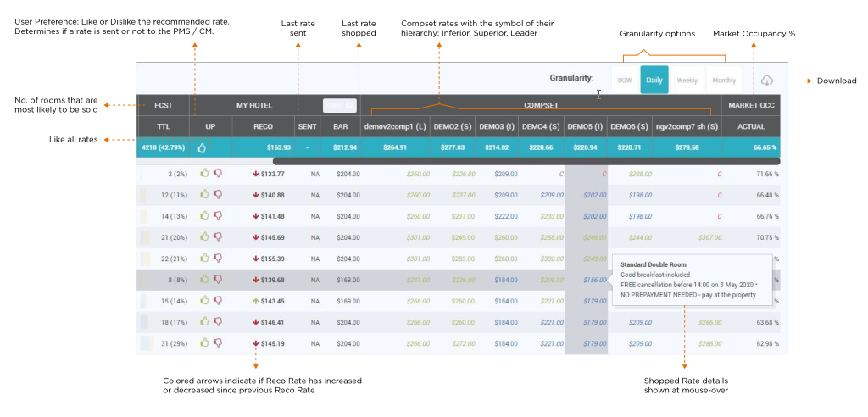This screenshot has height=417, width=868.
Task: Click the $233.00 DEMO4 rate
Action: click(x=551, y=216)
